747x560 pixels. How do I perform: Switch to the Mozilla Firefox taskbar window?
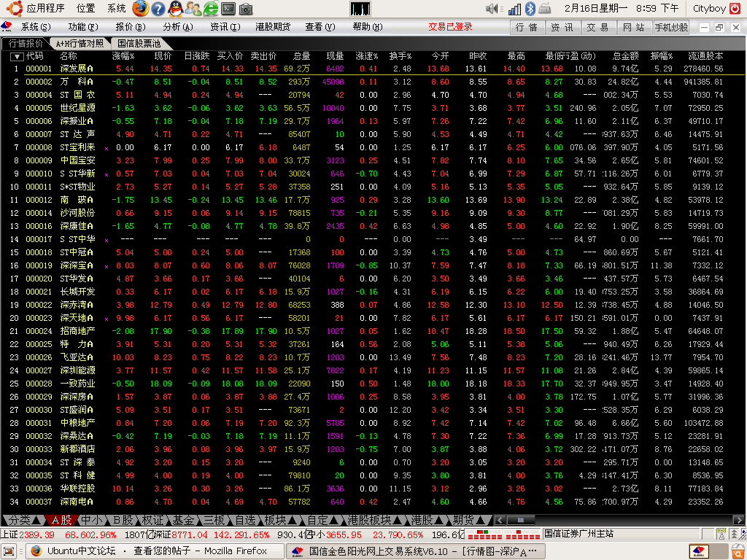155,551
